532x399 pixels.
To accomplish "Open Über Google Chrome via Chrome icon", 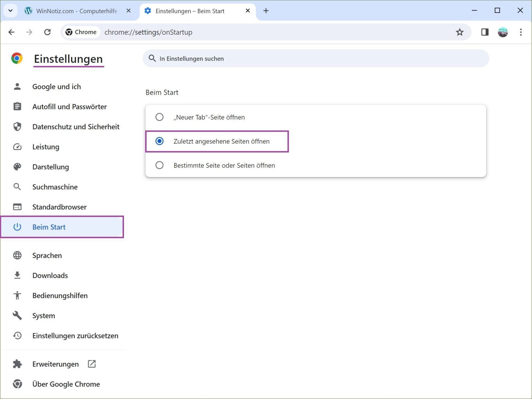I will 17,384.
